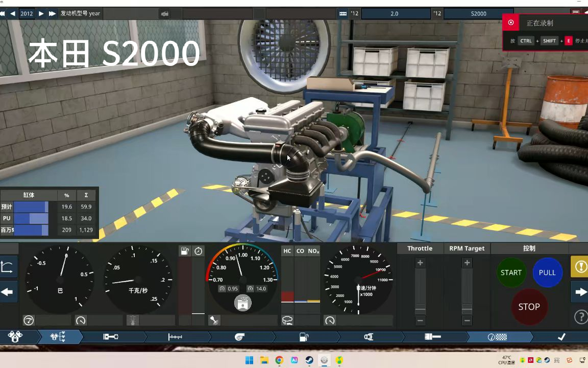Click the 1,129 cost total value

[86, 230]
